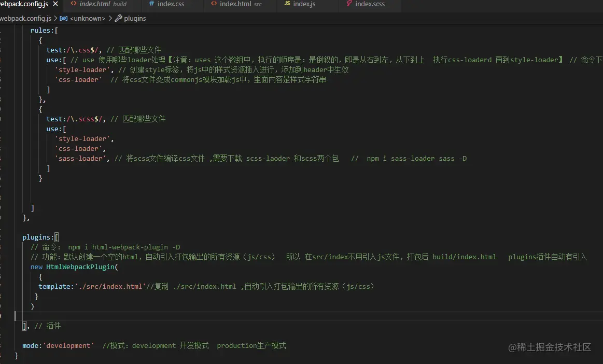Click the 'plugins:[' line
Image resolution: width=603 pixels, height=364 pixels.
pyautogui.click(x=40, y=237)
